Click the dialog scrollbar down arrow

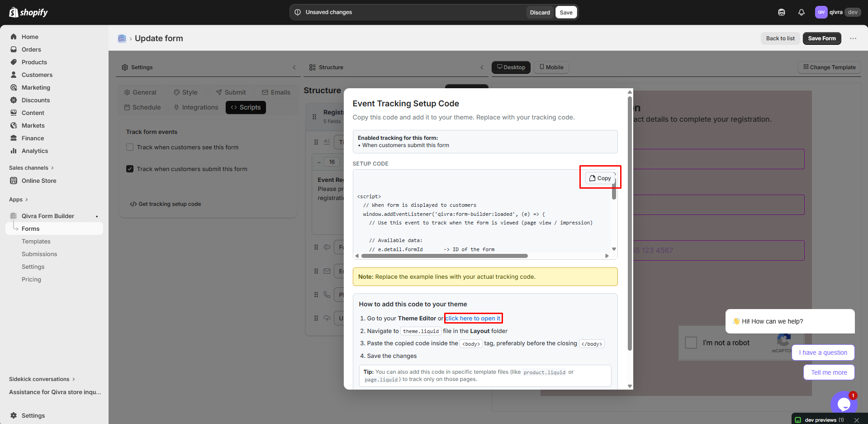[x=630, y=386]
